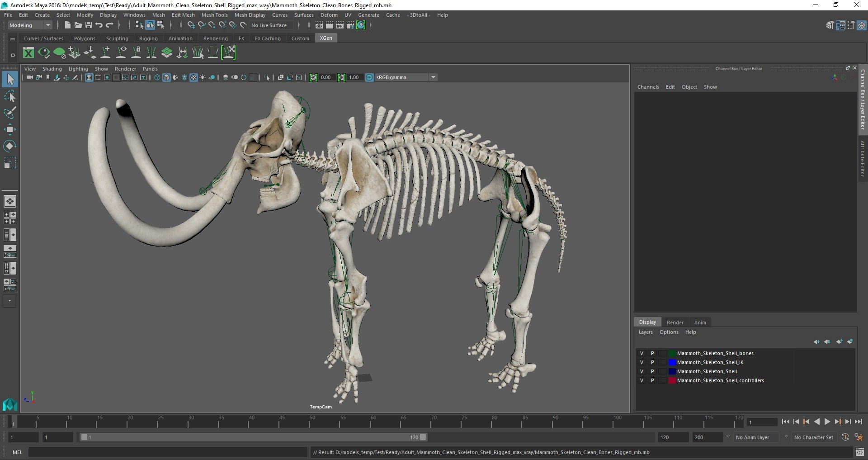The height and width of the screenshot is (460, 868).
Task: Toggle visibility of Mammoth_Skeleton_Shell_bones layer
Action: point(642,353)
